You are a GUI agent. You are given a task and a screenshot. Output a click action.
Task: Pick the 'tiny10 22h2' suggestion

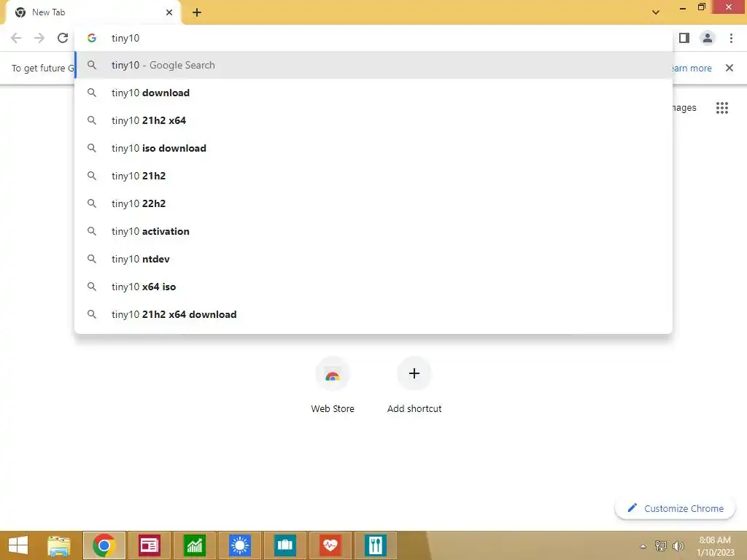pyautogui.click(x=373, y=204)
